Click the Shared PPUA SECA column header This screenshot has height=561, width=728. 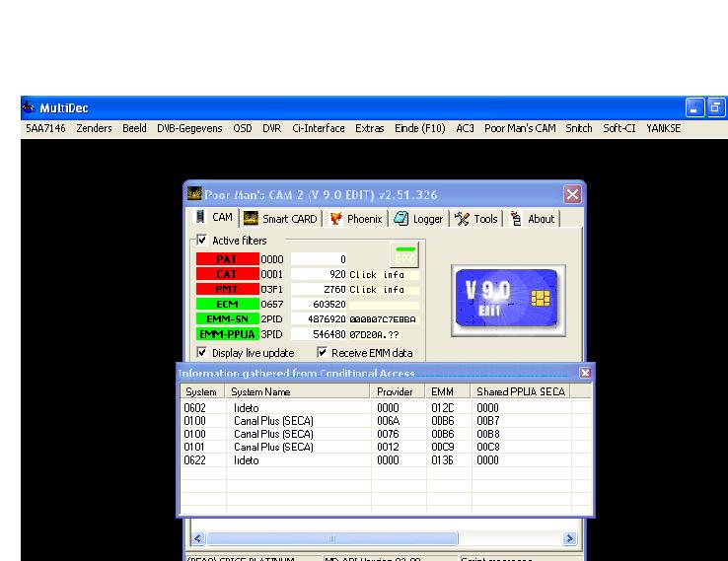click(x=521, y=391)
